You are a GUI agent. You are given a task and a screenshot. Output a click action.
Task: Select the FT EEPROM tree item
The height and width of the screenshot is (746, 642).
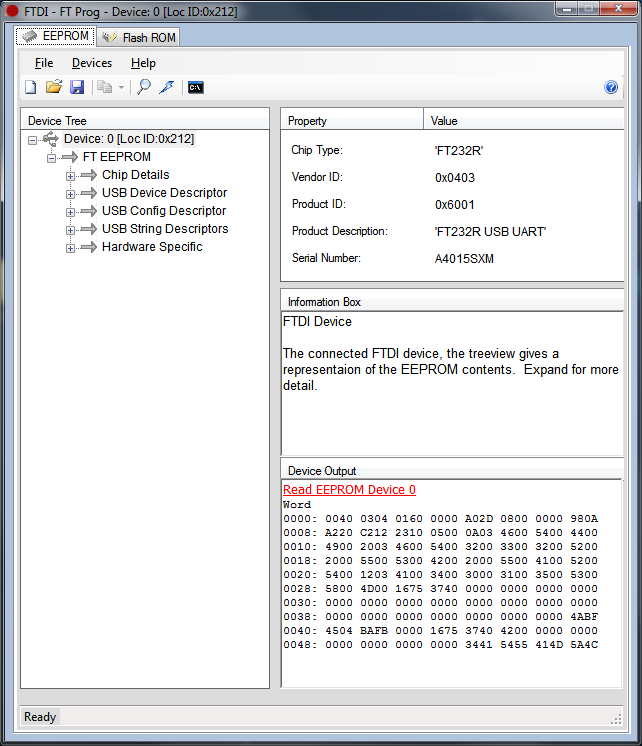117,157
